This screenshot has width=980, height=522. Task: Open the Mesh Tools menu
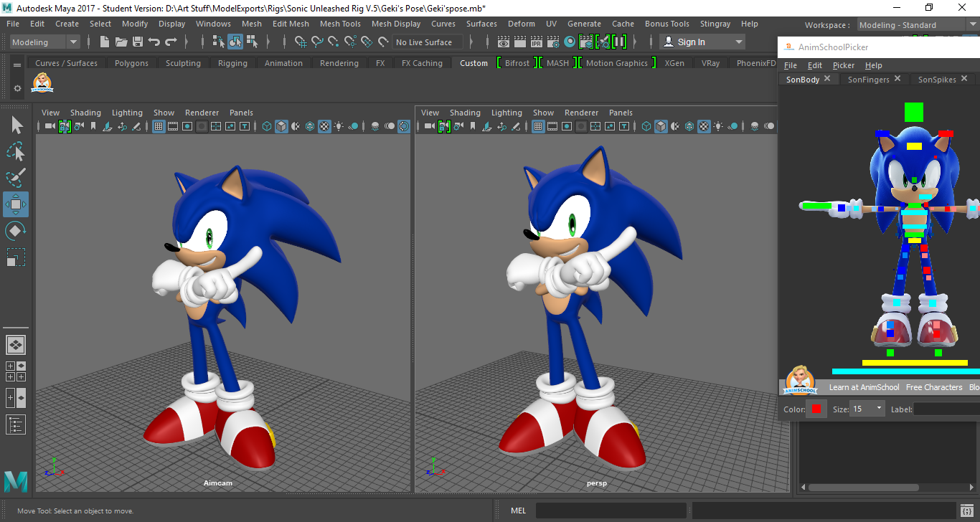340,24
